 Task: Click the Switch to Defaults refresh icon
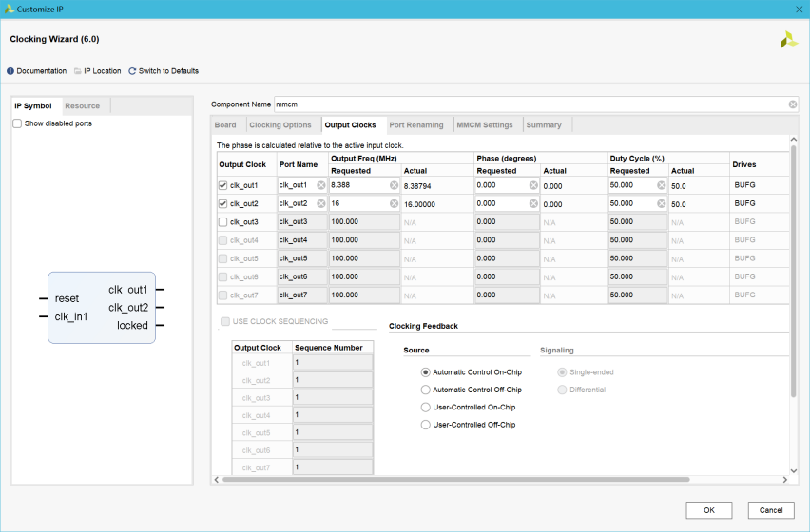[x=132, y=71]
